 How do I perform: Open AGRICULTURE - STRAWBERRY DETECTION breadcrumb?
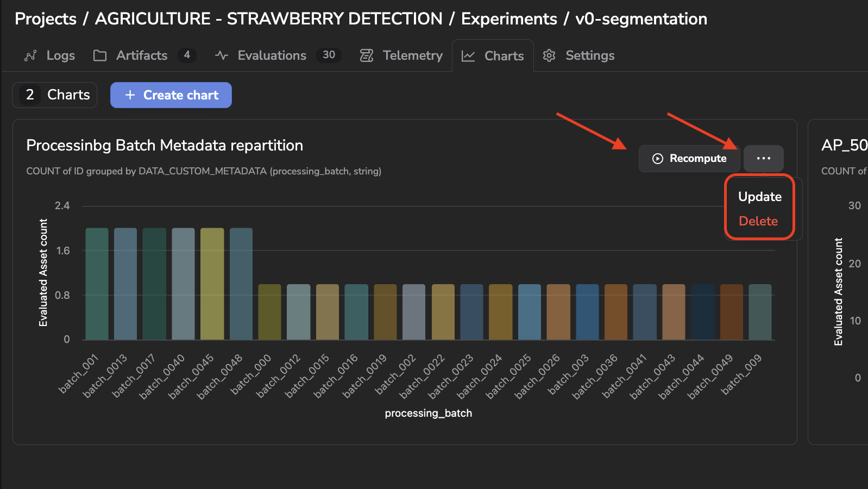point(269,19)
